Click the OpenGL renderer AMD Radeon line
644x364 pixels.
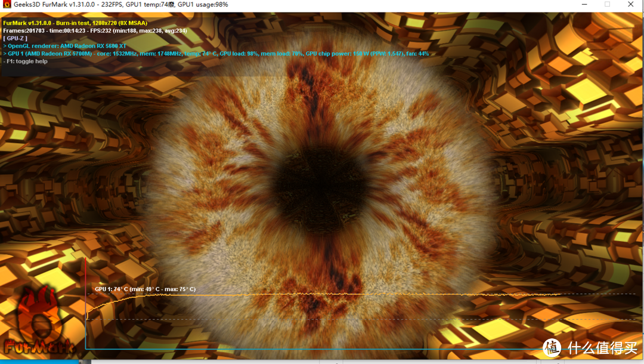[x=65, y=46]
